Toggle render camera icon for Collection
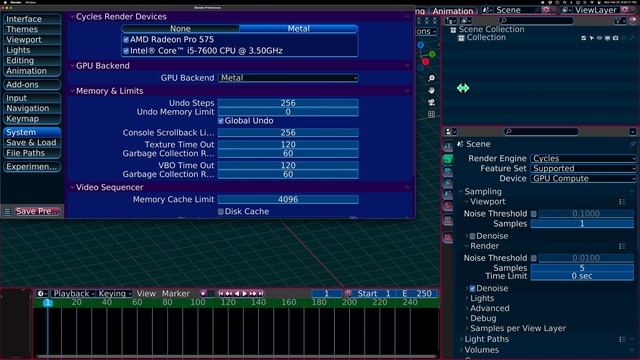 [x=616, y=38]
